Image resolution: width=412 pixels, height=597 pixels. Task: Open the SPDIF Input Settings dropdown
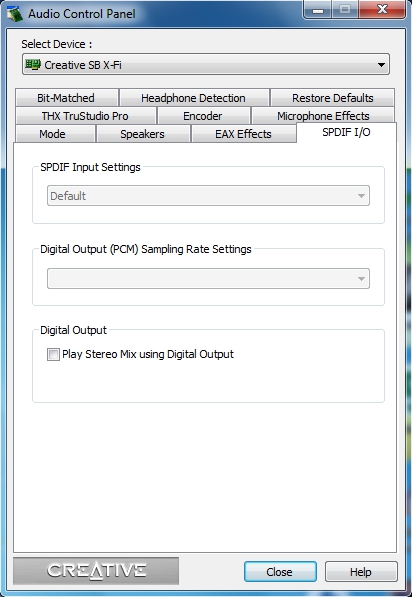pos(208,196)
